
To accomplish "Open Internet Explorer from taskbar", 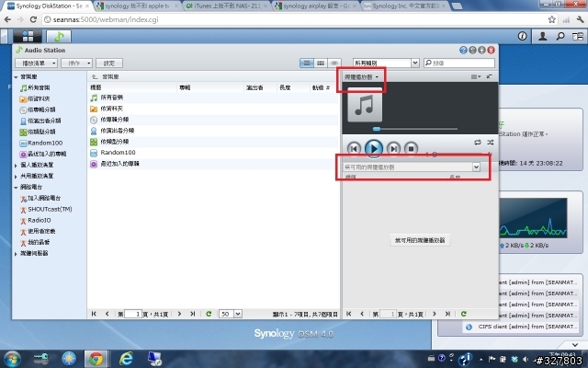I will 126,359.
